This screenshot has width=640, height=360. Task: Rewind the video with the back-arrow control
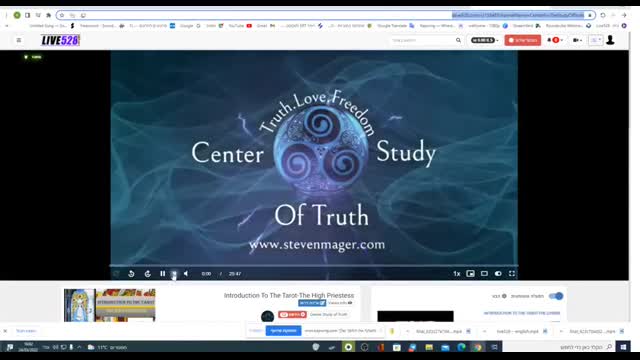pyautogui.click(x=131, y=273)
